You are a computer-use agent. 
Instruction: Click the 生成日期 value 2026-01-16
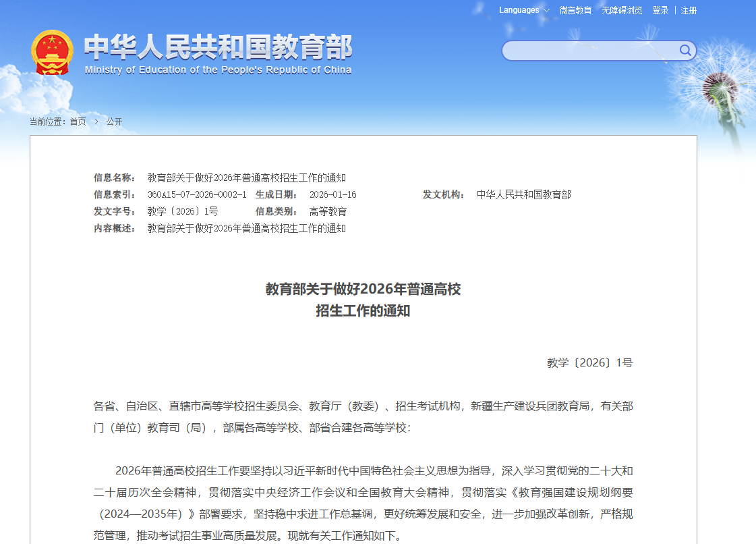332,194
